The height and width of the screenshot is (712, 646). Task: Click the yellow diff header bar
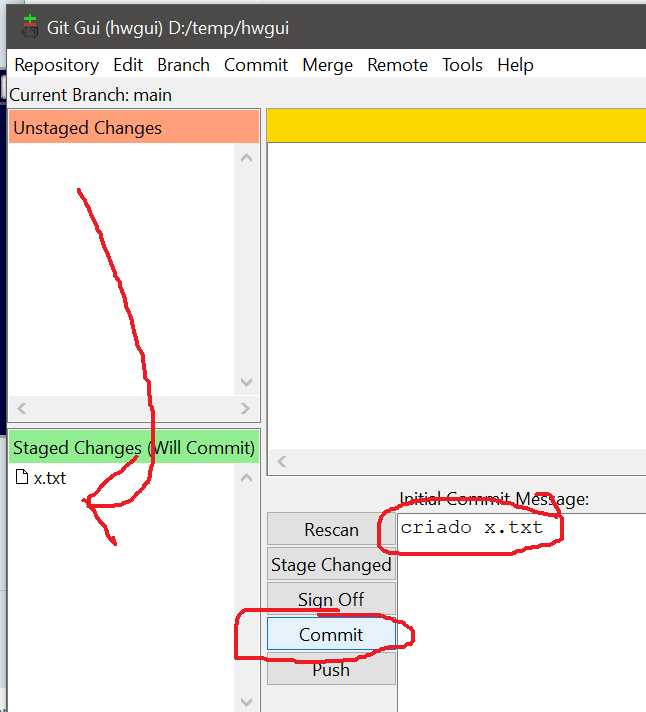tap(456, 126)
